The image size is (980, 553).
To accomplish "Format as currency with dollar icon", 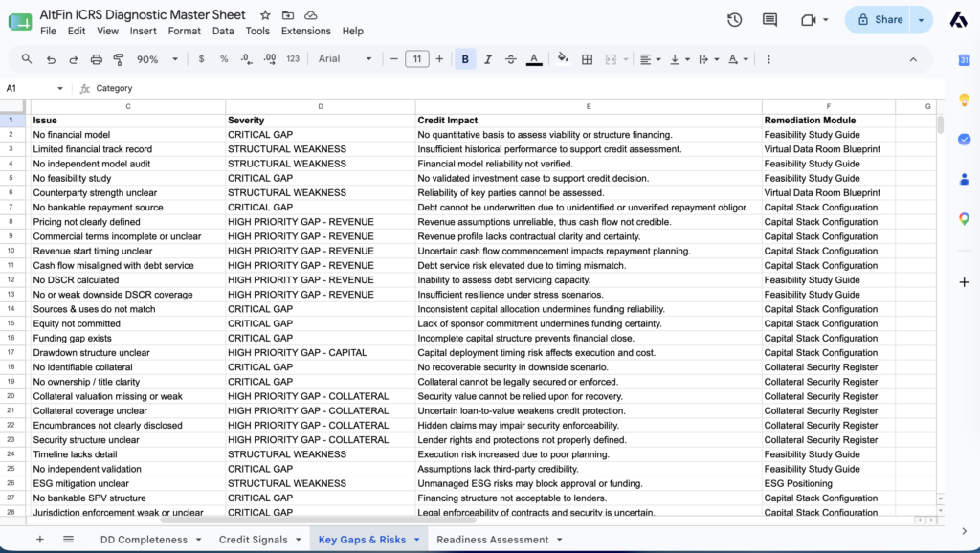I will [201, 59].
